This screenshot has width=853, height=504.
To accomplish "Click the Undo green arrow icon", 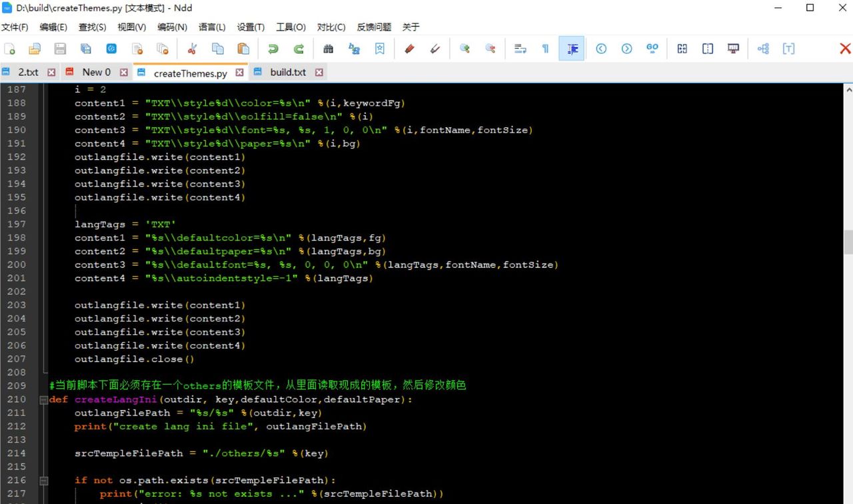I will coord(273,49).
